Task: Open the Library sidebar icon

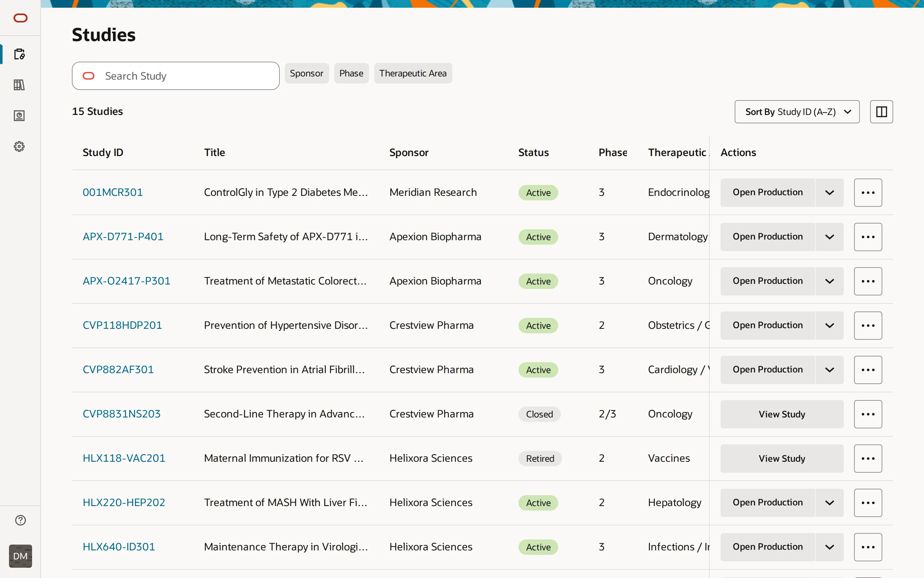Action: (x=19, y=85)
